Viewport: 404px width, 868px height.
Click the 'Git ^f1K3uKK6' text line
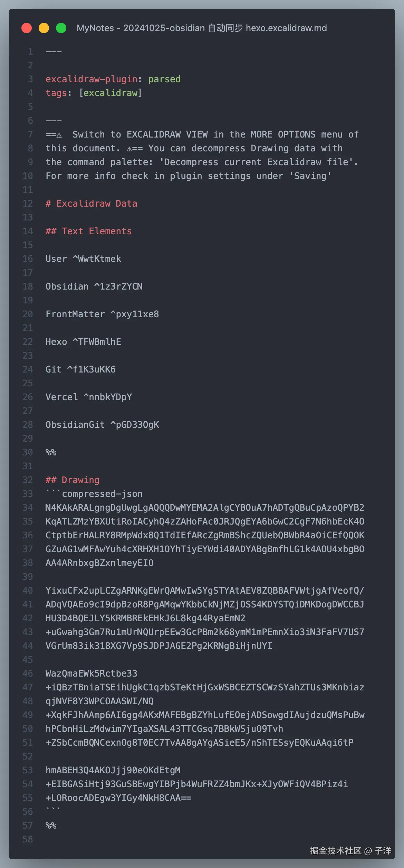click(80, 369)
